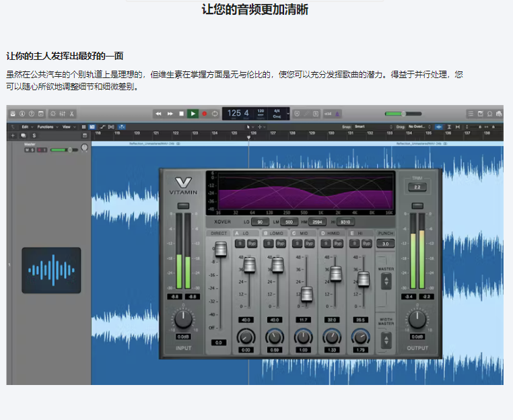Click the HI crossover value 9310
Screen dimensions: 513x420
click(345, 222)
